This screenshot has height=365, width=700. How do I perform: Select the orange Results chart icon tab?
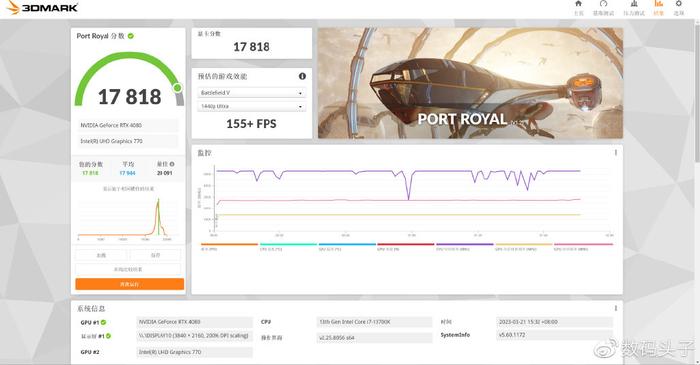658,8
